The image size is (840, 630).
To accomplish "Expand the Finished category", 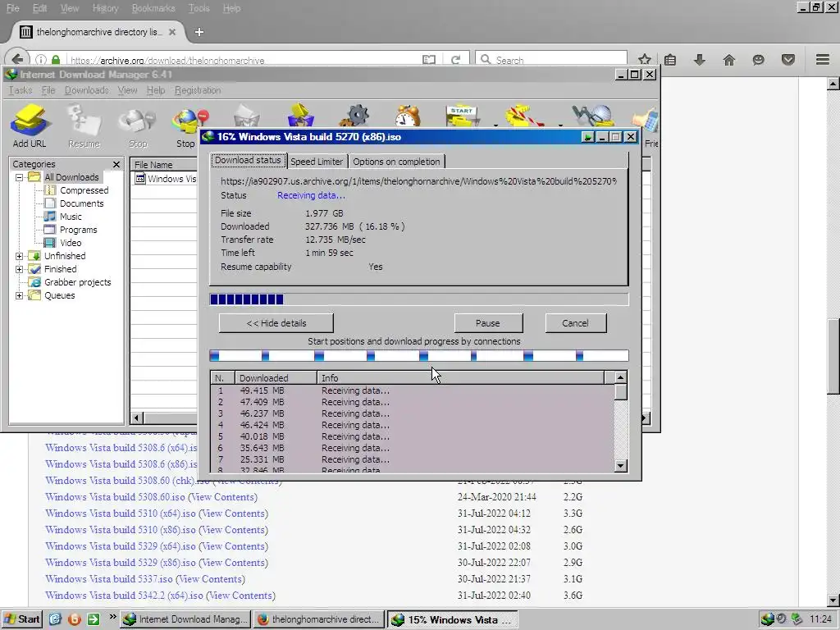I will (x=20, y=269).
